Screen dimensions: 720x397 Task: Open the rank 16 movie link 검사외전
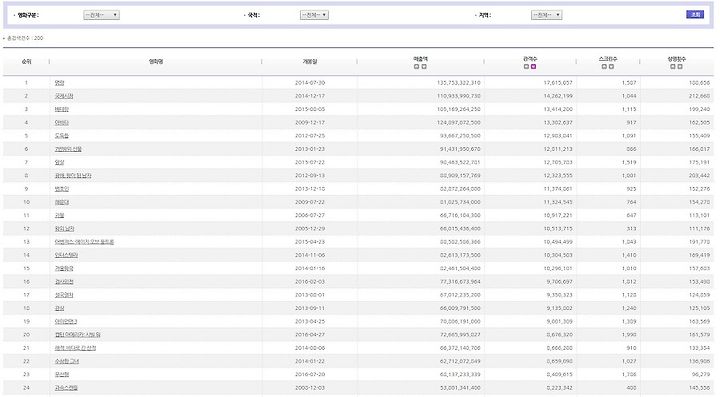64,282
